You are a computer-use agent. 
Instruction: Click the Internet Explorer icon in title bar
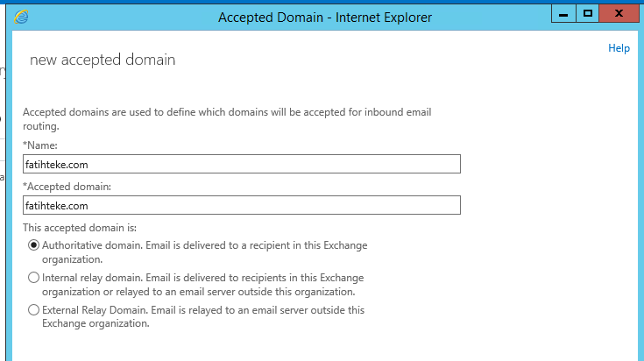pyautogui.click(x=21, y=17)
